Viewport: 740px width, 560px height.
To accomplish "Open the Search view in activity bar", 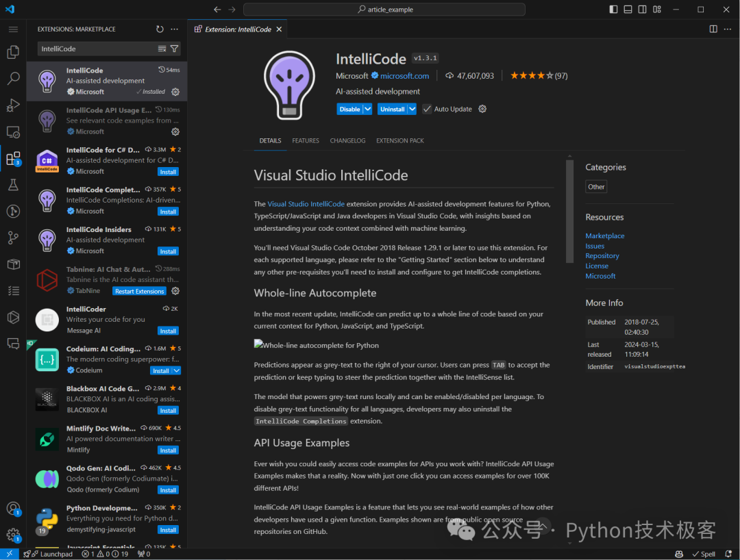I will pyautogui.click(x=13, y=78).
